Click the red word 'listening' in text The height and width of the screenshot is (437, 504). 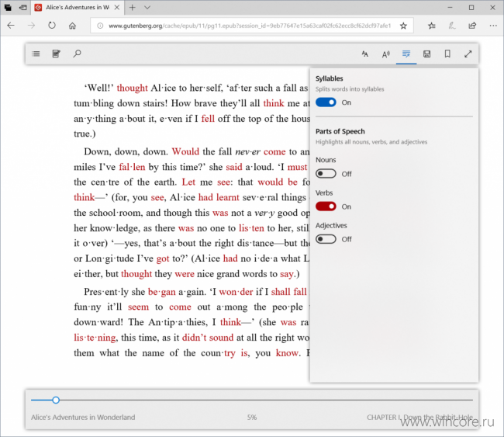pyautogui.click(x=95, y=338)
